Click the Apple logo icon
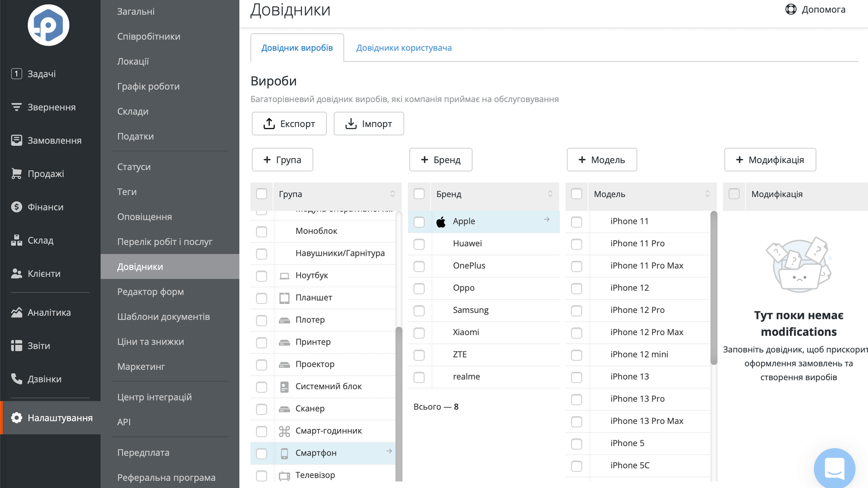The image size is (868, 488). (x=441, y=222)
